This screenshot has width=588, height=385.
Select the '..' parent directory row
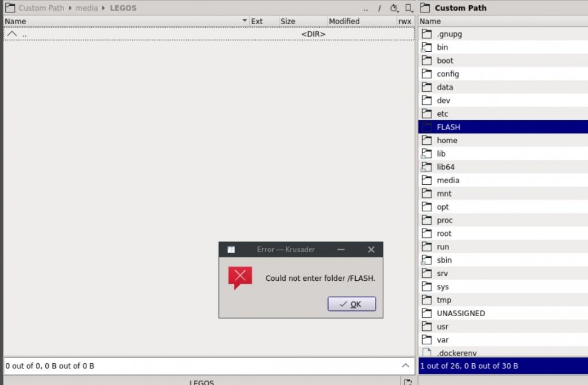(209, 34)
